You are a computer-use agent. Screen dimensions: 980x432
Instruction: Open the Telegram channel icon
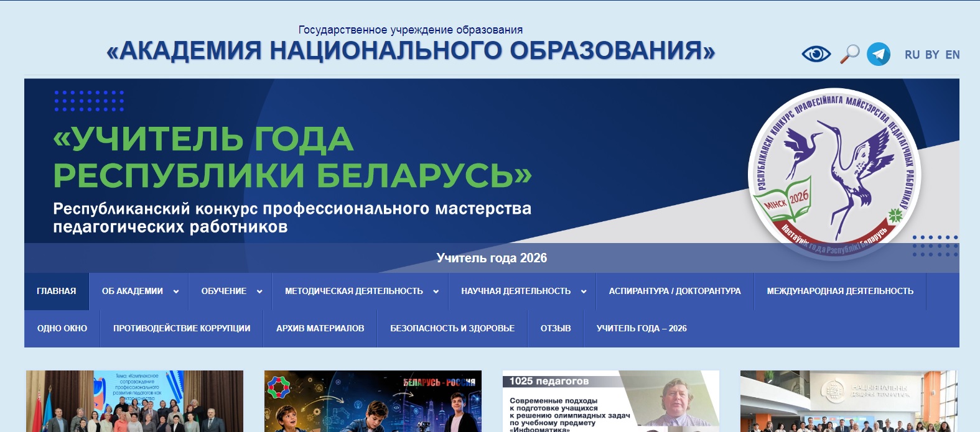tap(879, 54)
